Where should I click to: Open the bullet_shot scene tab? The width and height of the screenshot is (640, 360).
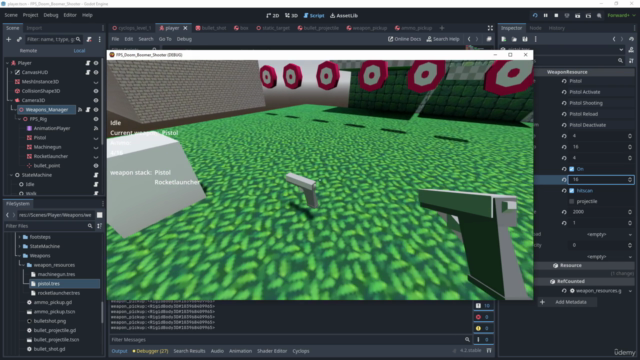point(211,28)
